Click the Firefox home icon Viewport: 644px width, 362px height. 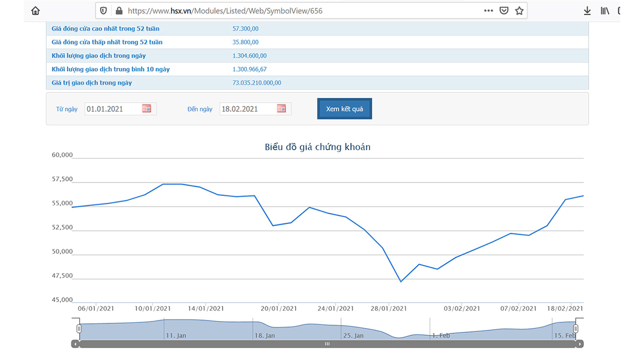35,10
